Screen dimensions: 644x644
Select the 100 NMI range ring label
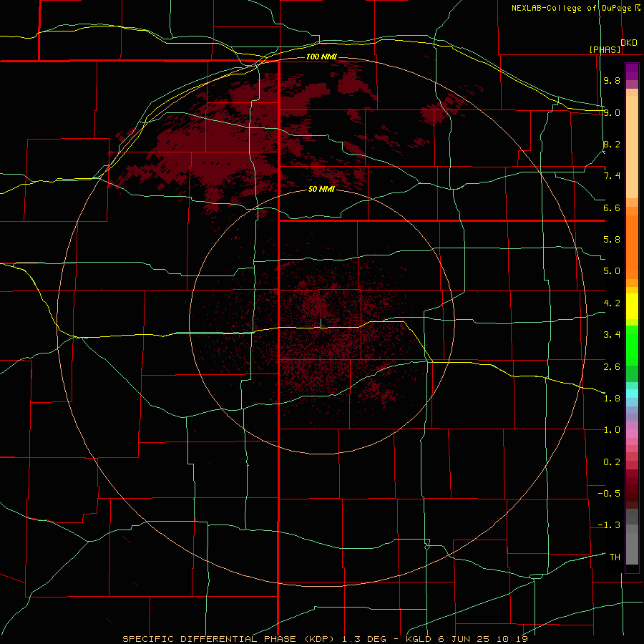click(x=321, y=57)
